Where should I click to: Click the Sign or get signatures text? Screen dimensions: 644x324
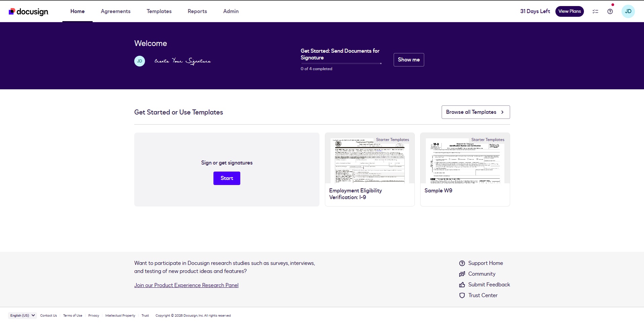[x=227, y=163]
